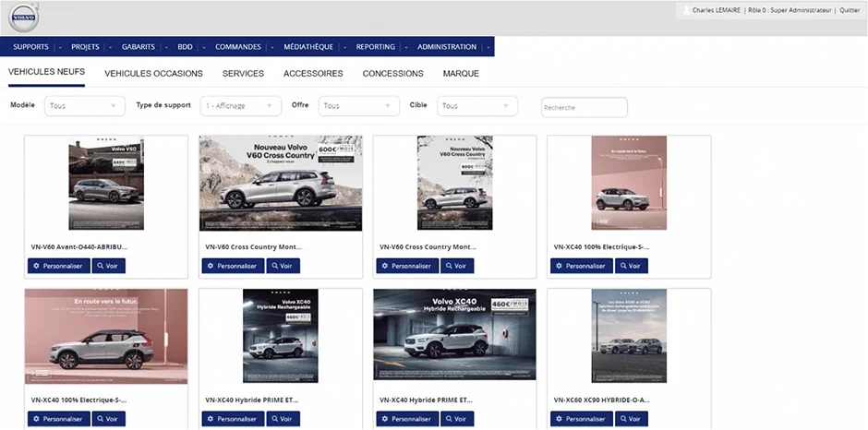The image size is (868, 430).
Task: Click Voir under VN-V60 Avant-O440-ABRIBU
Action: pos(109,266)
